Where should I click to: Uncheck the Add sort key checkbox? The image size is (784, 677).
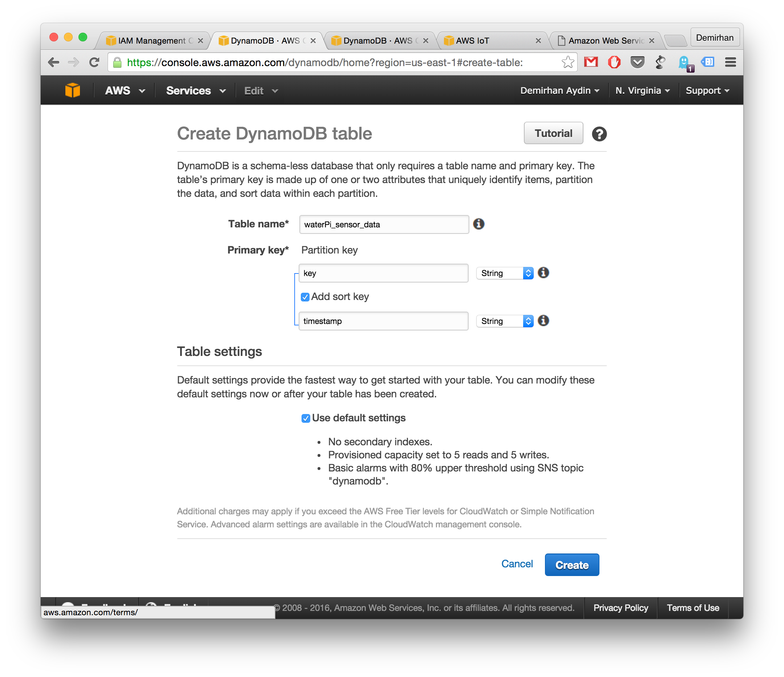(305, 297)
